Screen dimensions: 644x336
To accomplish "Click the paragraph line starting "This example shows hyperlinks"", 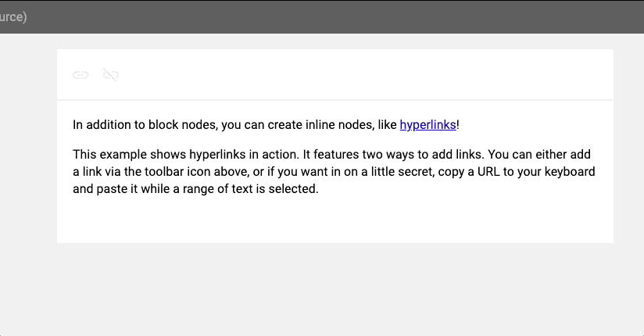I will pos(331,155).
